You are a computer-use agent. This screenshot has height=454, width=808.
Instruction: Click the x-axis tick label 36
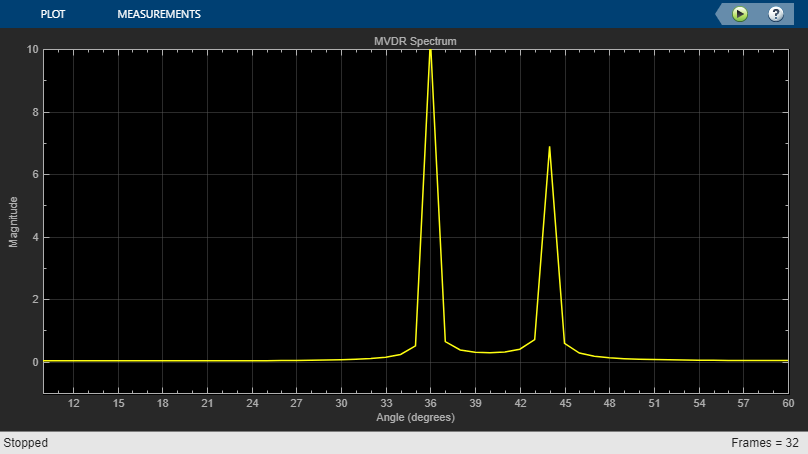pos(430,403)
